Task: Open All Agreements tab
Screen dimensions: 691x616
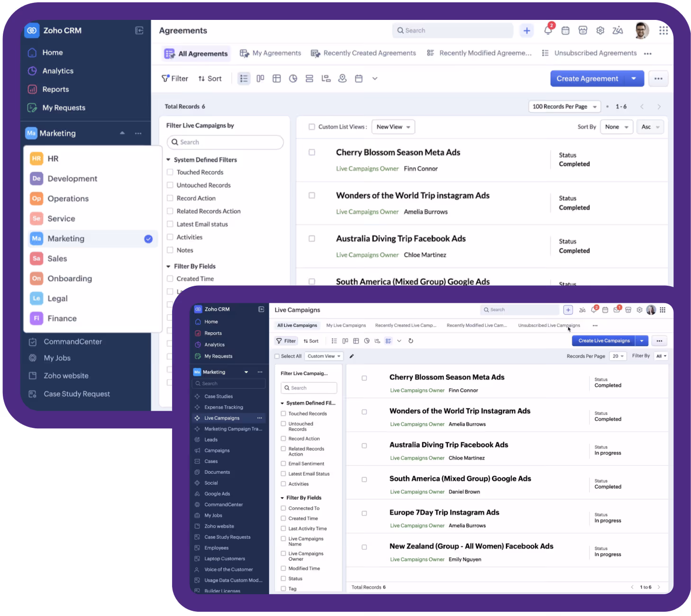Action: [196, 54]
